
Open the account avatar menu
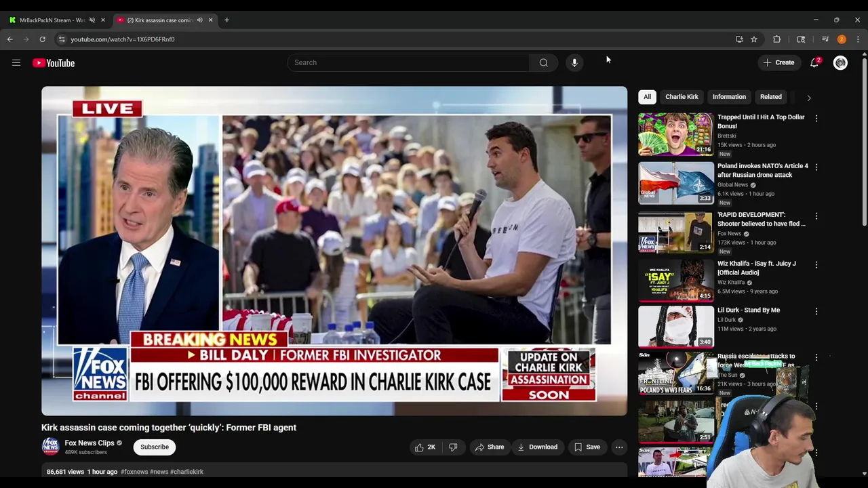coord(840,63)
